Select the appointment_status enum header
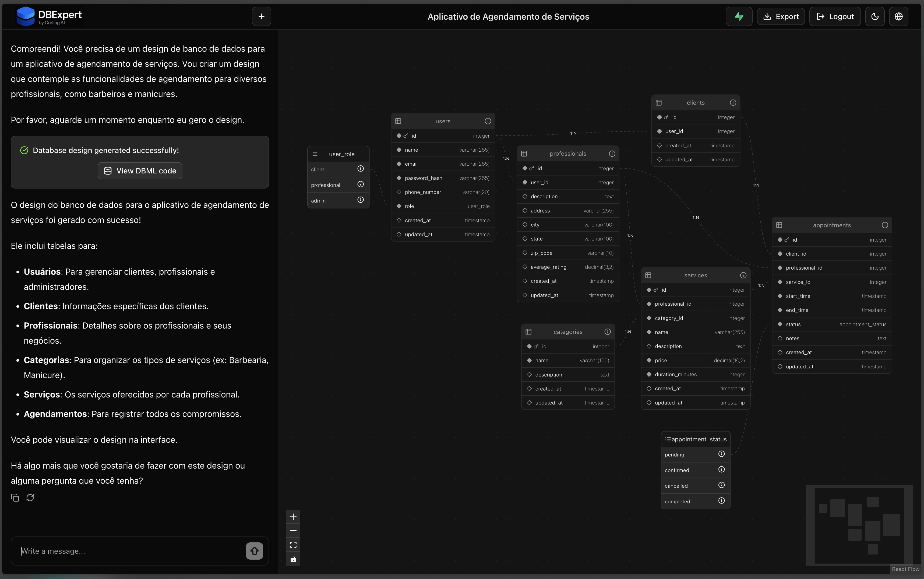This screenshot has width=924, height=579. [x=695, y=439]
